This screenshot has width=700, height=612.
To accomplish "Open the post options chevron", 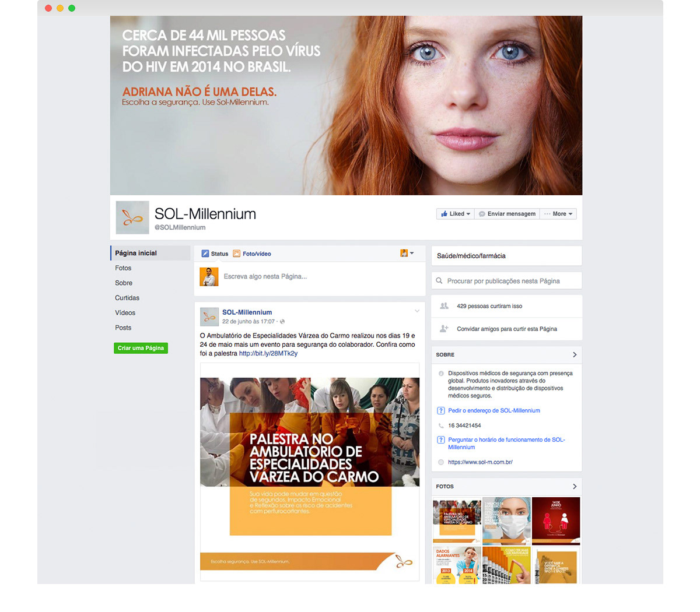I will [x=417, y=311].
